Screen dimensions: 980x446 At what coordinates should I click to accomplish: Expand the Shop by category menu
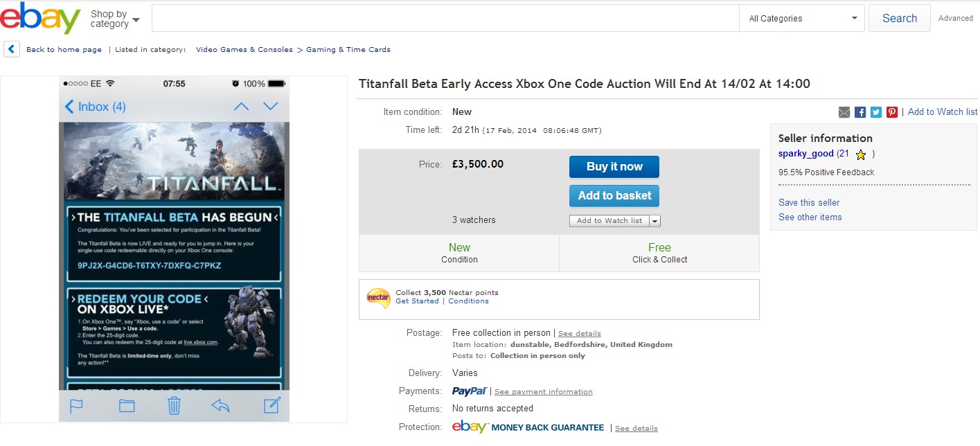[114, 19]
